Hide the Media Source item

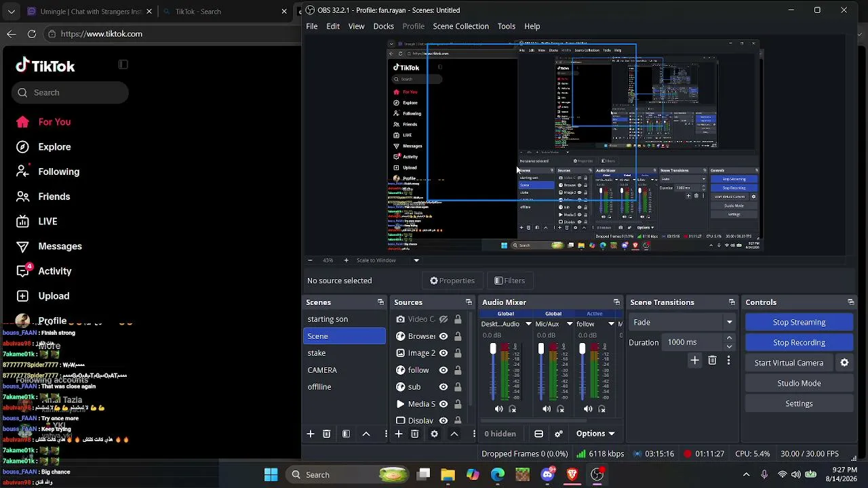click(443, 404)
